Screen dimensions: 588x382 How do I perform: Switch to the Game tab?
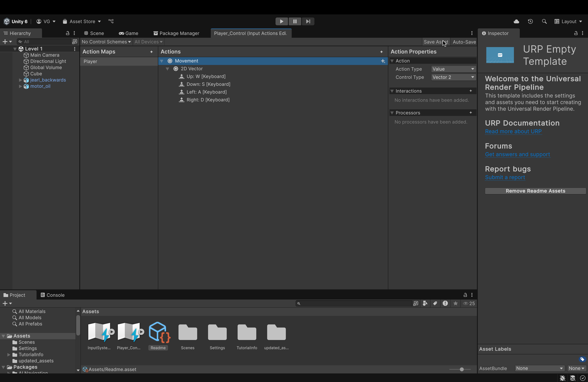click(129, 33)
